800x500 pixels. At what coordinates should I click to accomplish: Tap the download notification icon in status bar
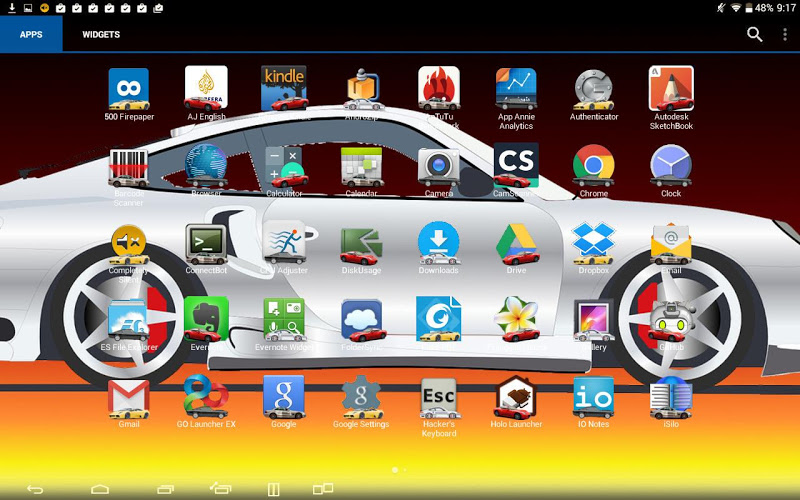[12, 8]
